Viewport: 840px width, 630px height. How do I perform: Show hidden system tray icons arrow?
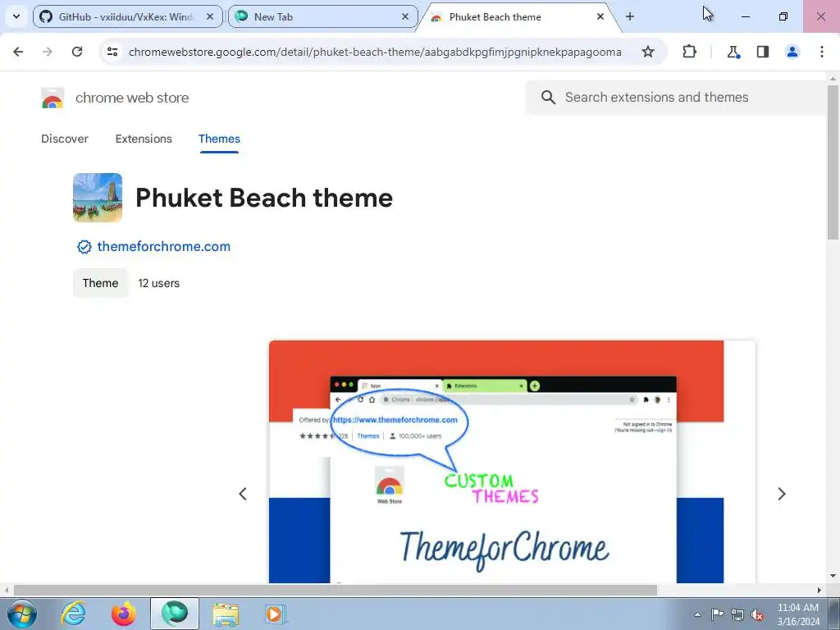pyautogui.click(x=697, y=614)
